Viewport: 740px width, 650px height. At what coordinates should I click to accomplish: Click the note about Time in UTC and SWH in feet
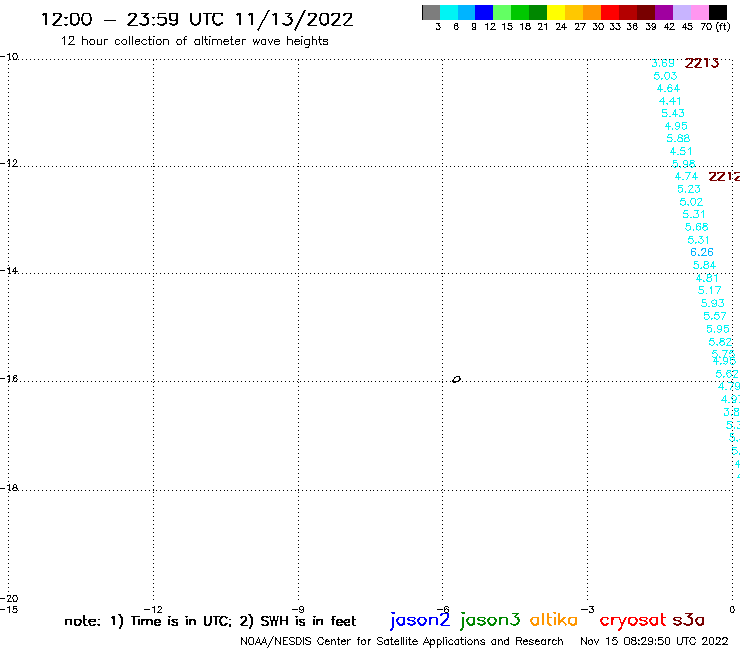(210, 621)
